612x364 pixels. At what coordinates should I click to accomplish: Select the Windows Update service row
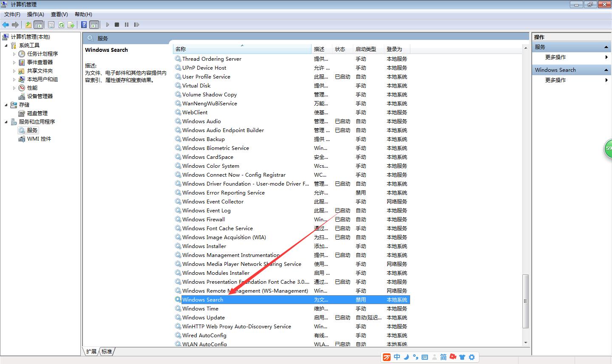pyautogui.click(x=292, y=318)
